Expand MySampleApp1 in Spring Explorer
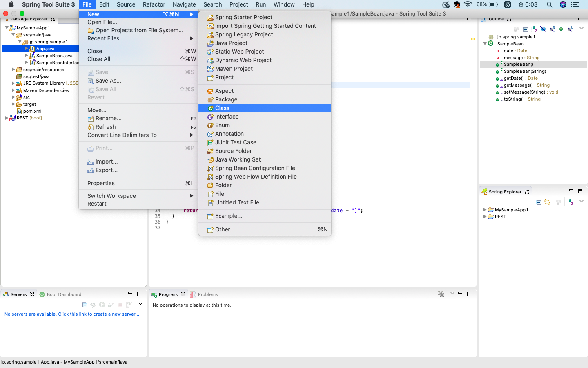The image size is (588, 368). (x=485, y=210)
